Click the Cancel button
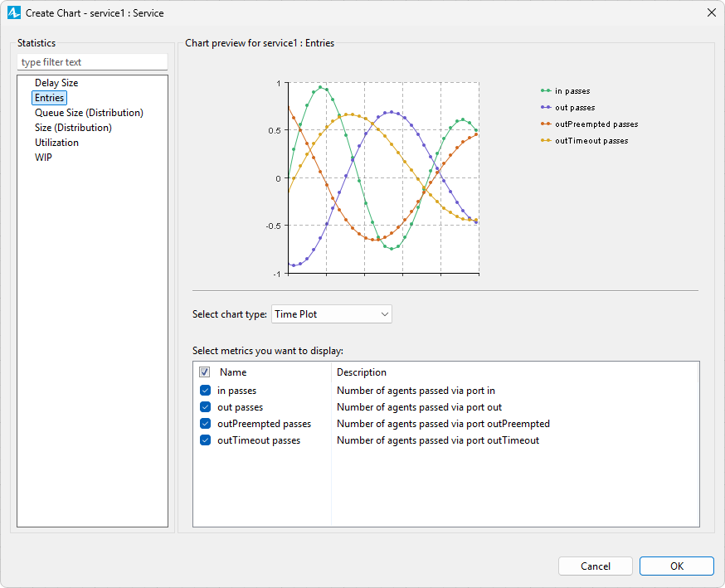The image size is (725, 588). (x=596, y=566)
